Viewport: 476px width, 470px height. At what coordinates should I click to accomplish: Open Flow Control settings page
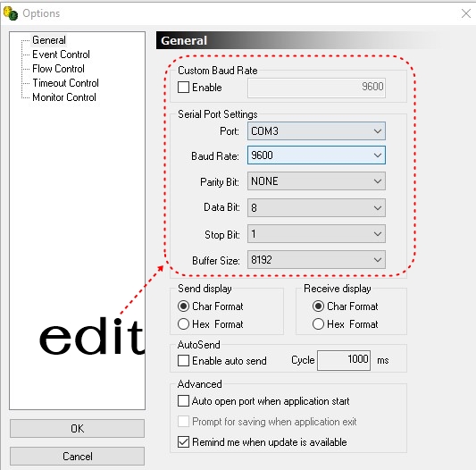click(x=58, y=69)
